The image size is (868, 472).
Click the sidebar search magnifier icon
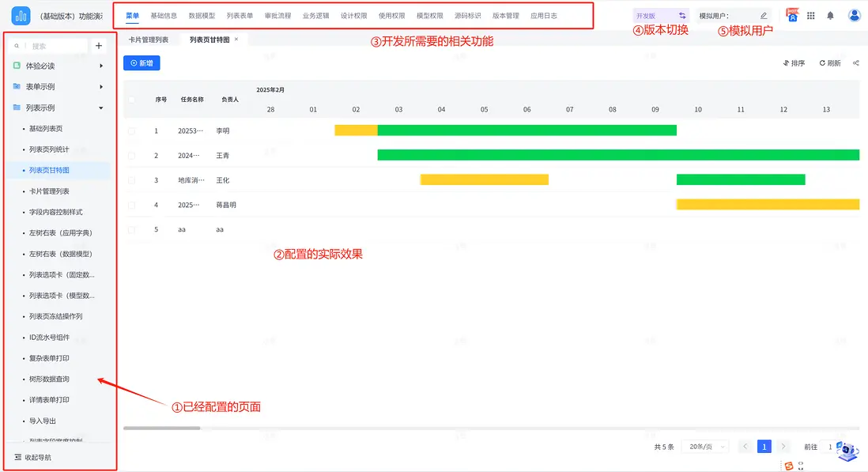[17, 46]
